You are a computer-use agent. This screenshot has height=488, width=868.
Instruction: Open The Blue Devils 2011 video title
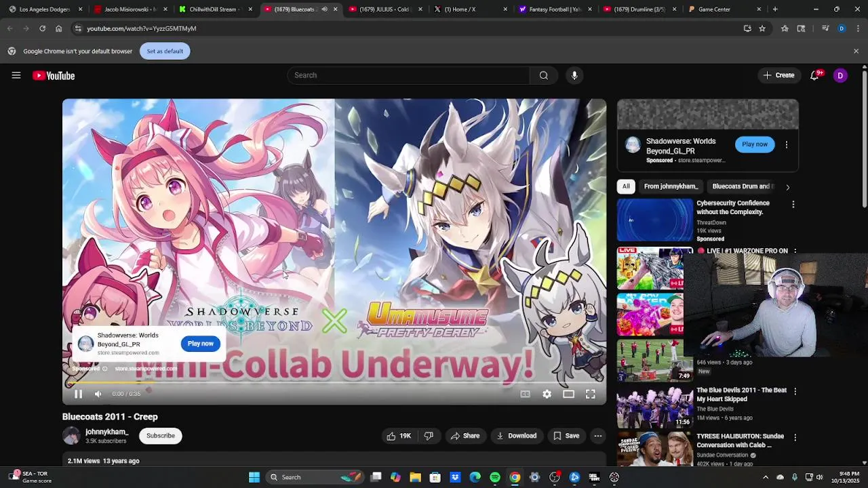pos(741,394)
